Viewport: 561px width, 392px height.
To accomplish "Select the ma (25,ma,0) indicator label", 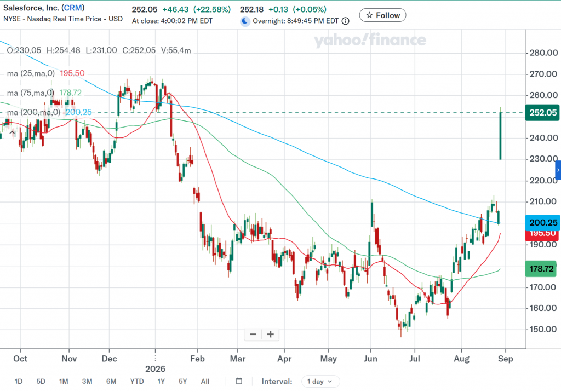I will click(x=31, y=73).
